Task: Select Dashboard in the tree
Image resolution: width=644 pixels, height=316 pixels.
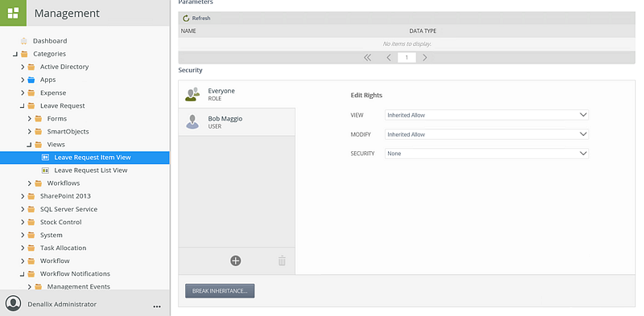Action: [50, 41]
